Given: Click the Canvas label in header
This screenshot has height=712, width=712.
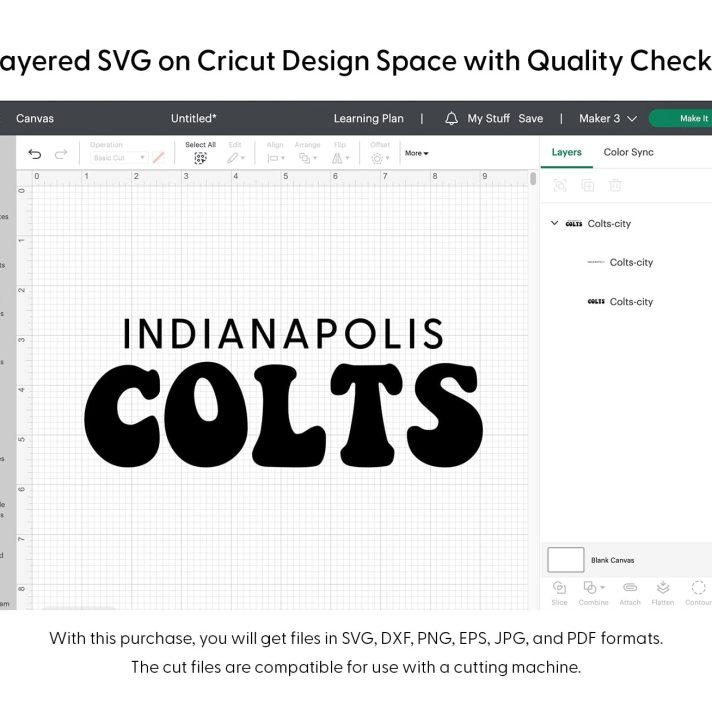Looking at the screenshot, I should point(35,119).
